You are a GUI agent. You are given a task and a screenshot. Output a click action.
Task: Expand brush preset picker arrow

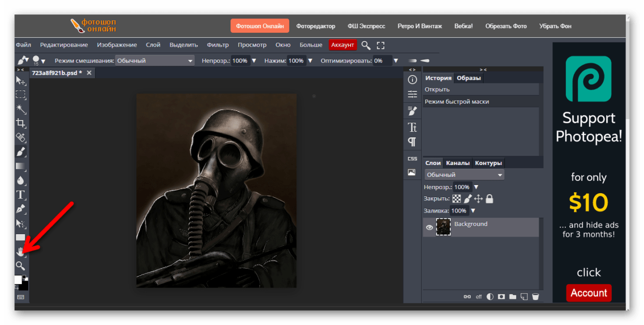[43, 61]
